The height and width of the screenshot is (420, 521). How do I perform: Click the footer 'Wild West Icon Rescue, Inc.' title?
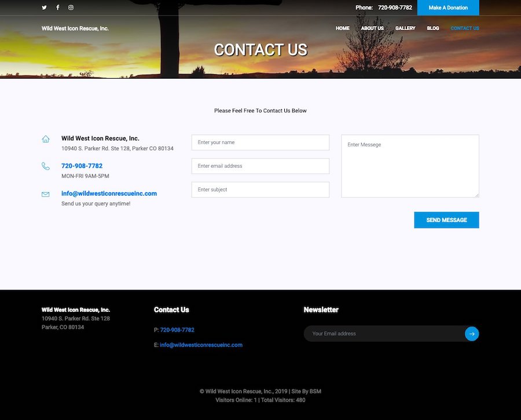[76, 310]
